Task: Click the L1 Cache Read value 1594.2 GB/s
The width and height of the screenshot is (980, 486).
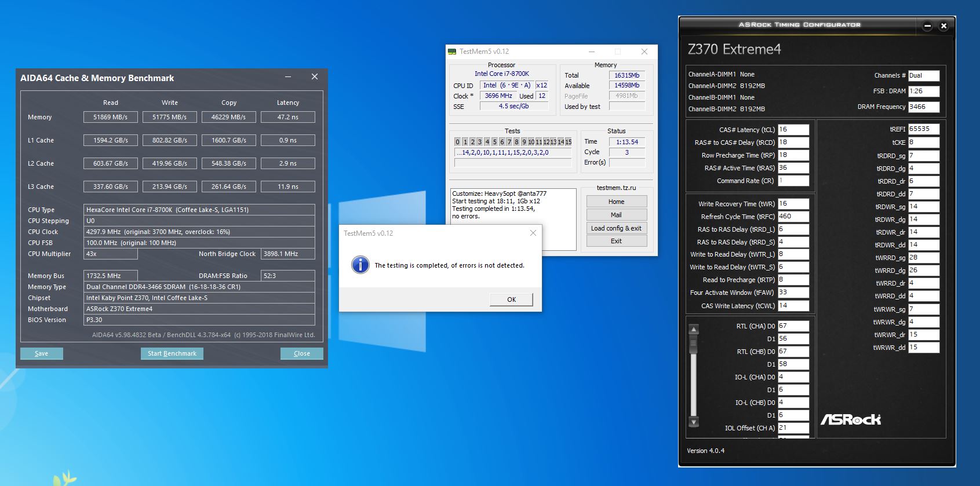Action: [111, 140]
